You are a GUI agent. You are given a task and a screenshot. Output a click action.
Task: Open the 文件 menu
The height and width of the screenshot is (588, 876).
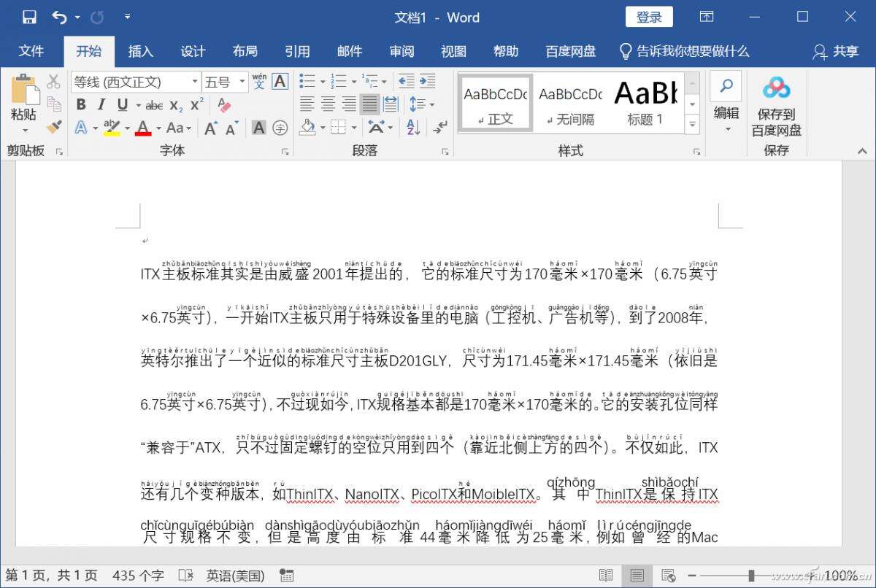point(31,51)
